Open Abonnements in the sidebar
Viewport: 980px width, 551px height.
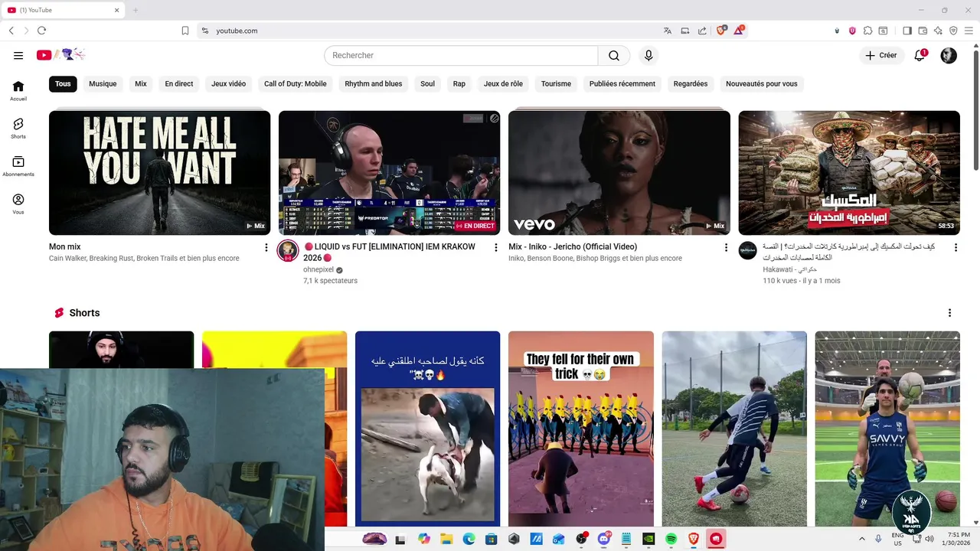[x=18, y=166]
